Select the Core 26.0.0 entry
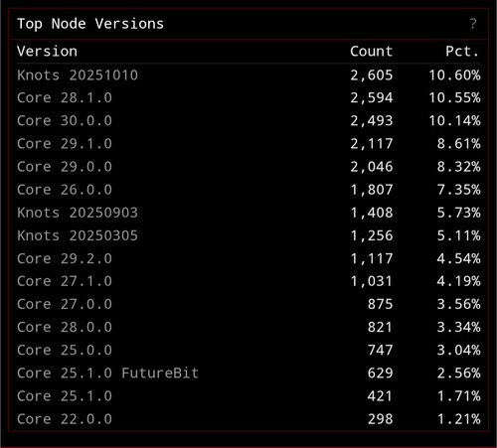The width and height of the screenshot is (497, 448). pyautogui.click(x=248, y=190)
